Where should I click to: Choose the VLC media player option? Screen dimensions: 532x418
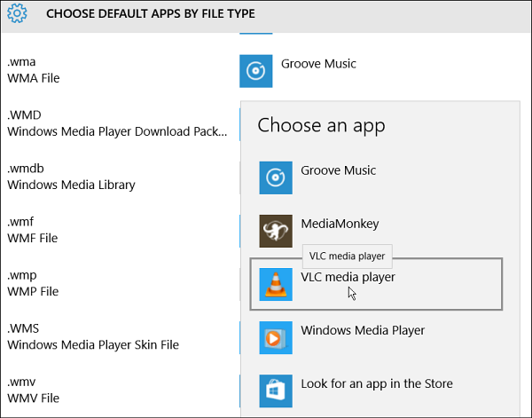pos(348,277)
